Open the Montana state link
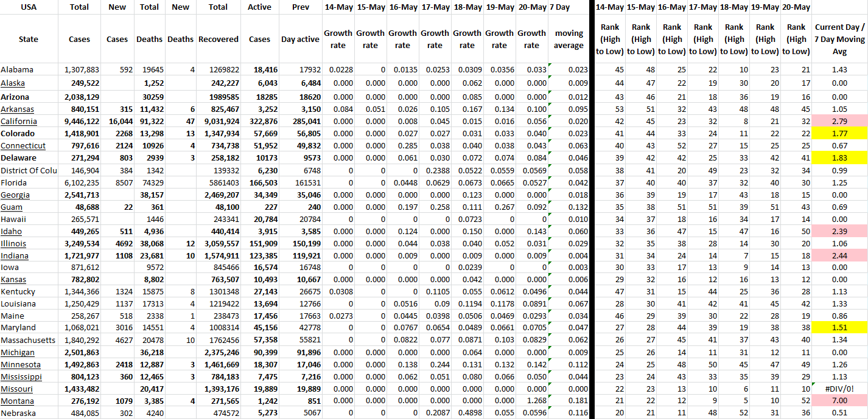The width and height of the screenshot is (868, 419). tap(17, 401)
